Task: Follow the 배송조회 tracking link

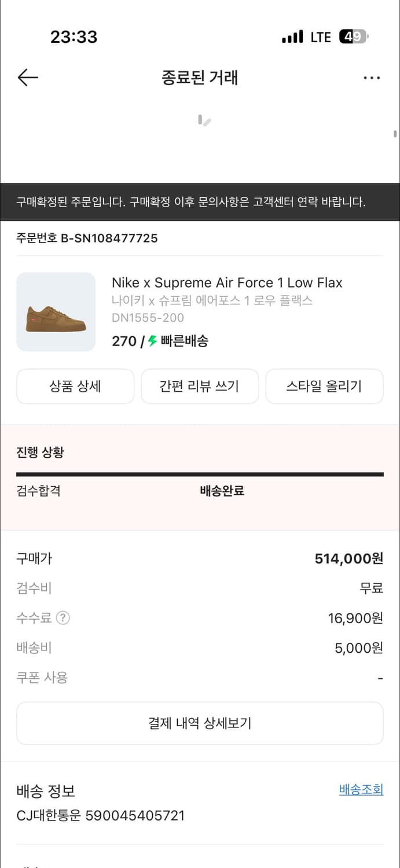Action: pyautogui.click(x=361, y=789)
